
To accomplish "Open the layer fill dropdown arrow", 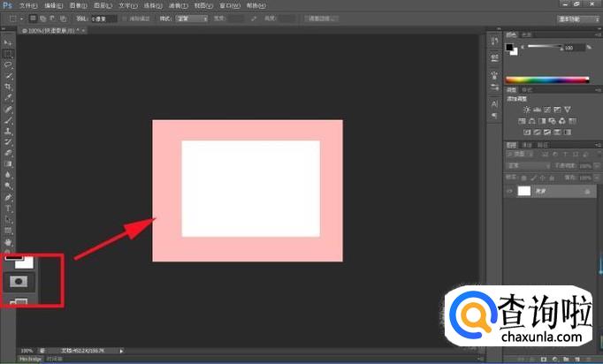I will pos(597,178).
